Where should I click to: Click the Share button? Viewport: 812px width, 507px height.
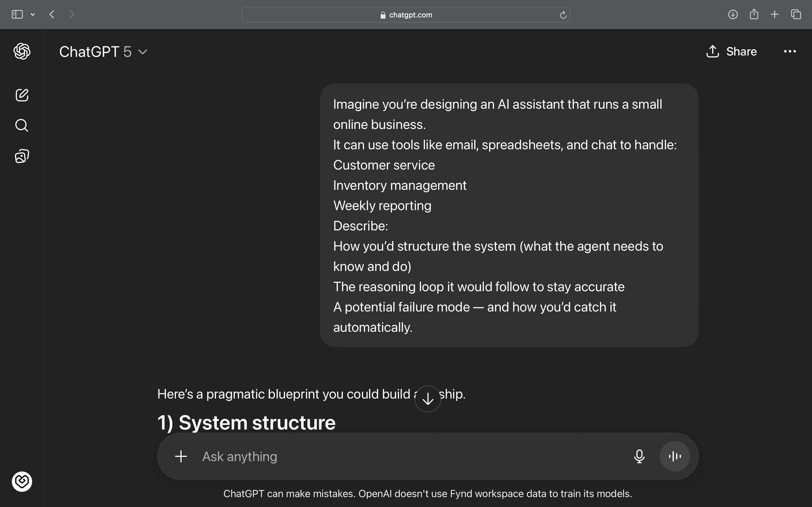(x=731, y=51)
